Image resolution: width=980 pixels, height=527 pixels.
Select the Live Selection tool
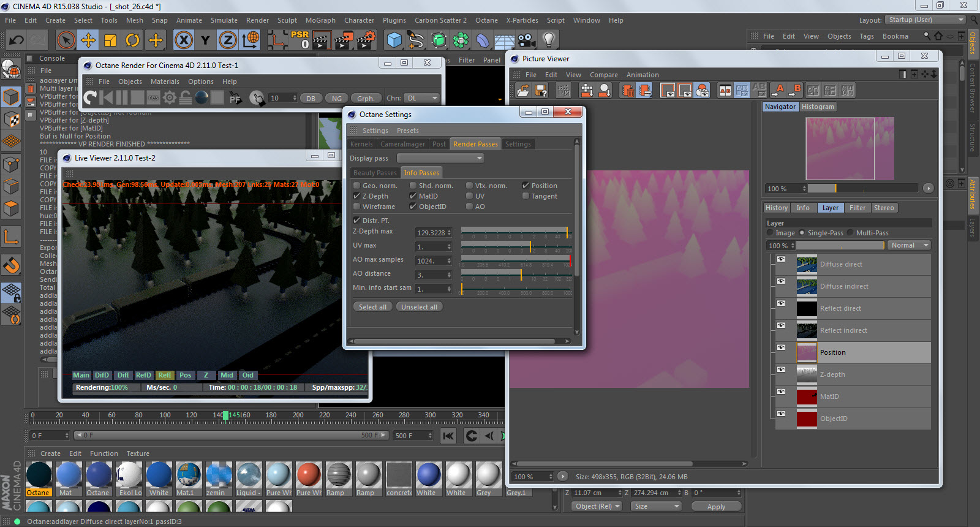tap(66, 40)
